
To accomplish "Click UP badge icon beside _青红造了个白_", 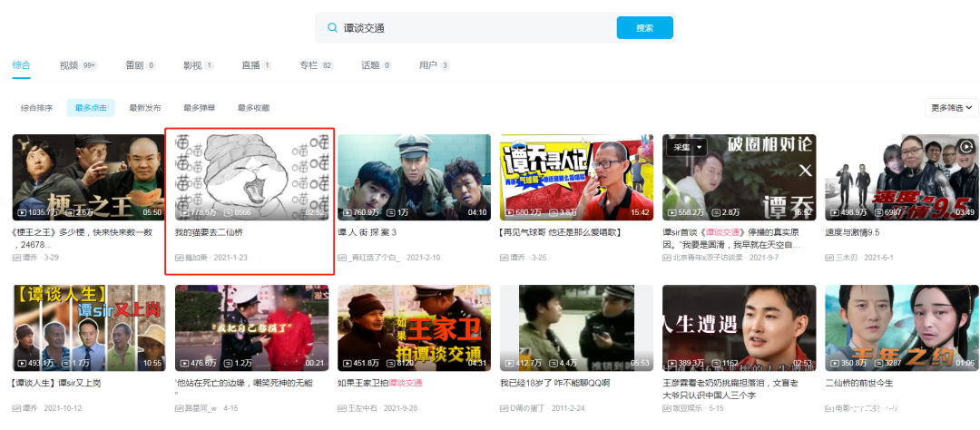I will click(342, 258).
